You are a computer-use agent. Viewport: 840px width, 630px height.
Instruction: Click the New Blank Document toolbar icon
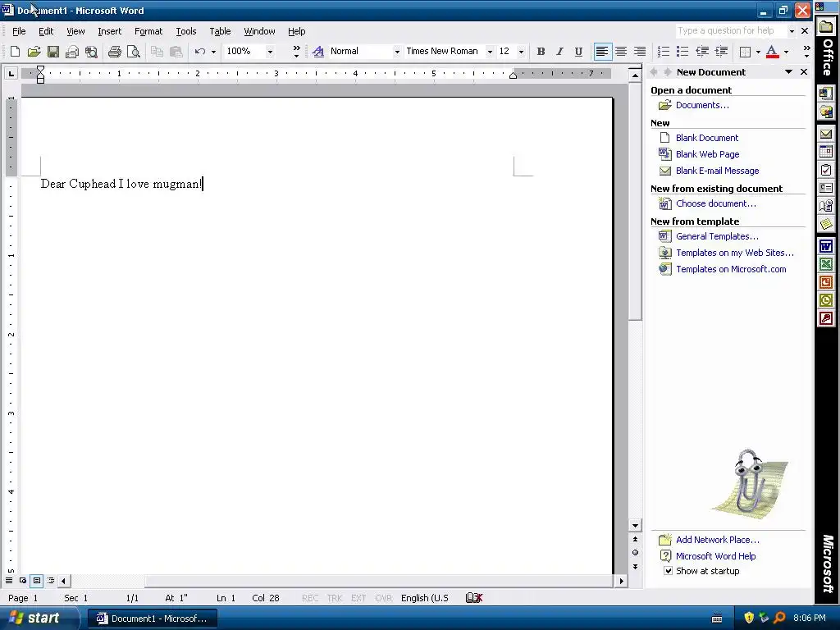15,52
